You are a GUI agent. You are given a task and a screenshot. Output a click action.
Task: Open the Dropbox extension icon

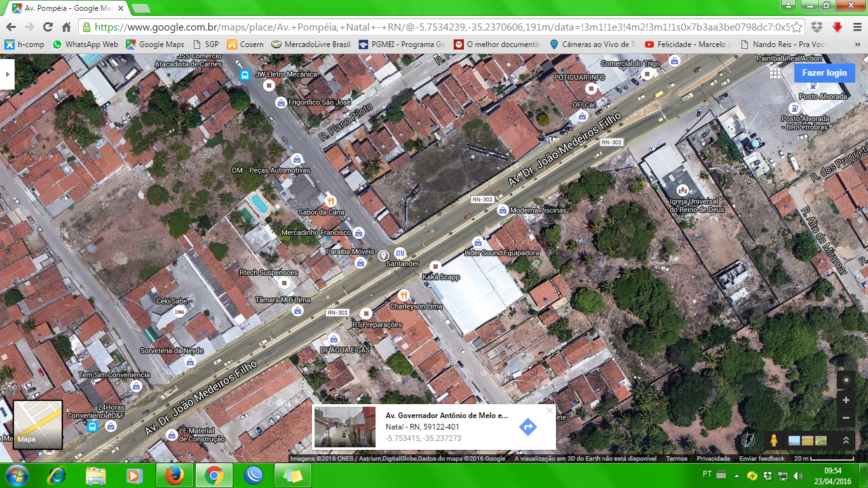817,27
